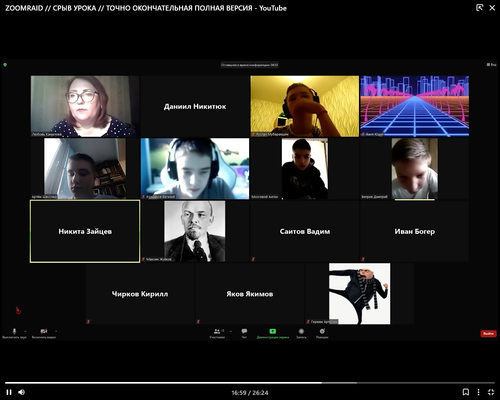Click the muted mic icon on the Саитов Вадим tile

point(253,259)
